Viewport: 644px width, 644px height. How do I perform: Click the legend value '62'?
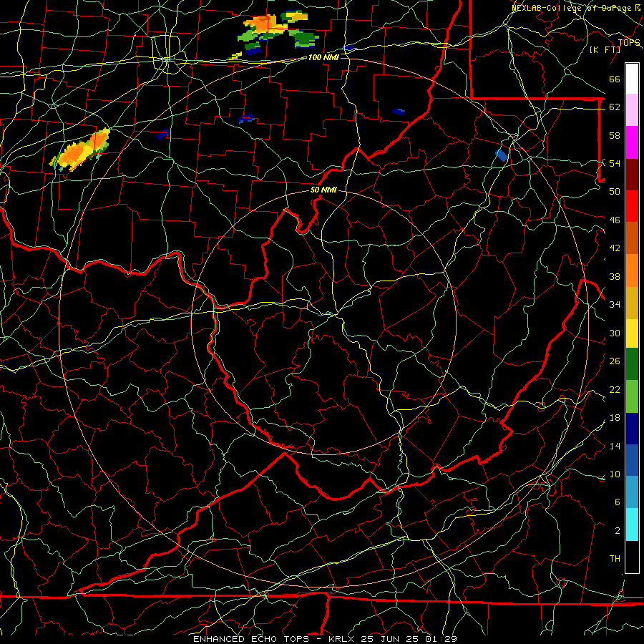click(615, 107)
